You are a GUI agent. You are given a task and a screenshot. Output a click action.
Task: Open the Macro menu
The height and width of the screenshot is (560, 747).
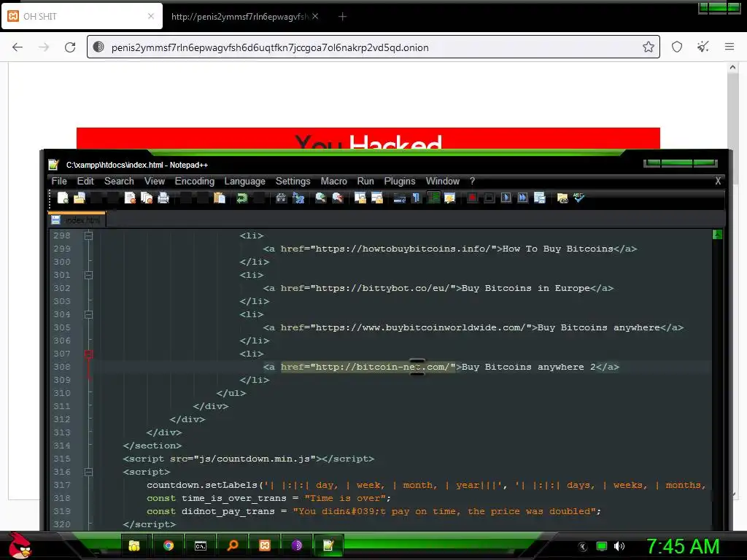pos(333,181)
